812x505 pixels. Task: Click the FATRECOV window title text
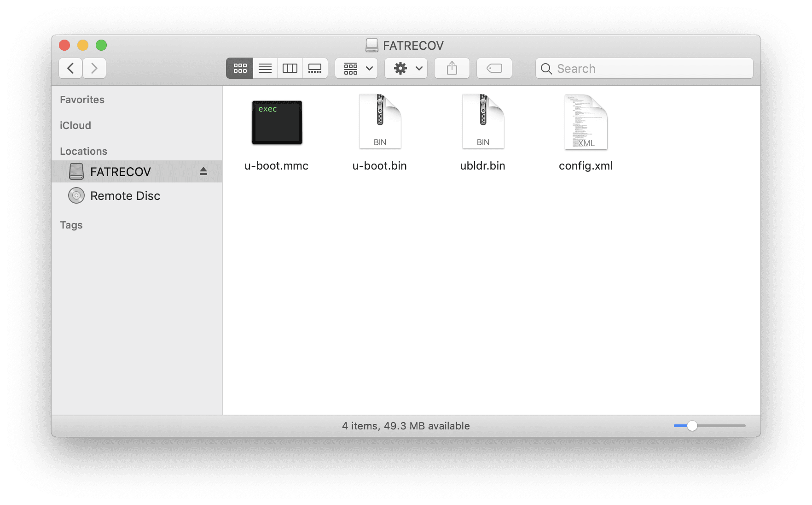[413, 46]
